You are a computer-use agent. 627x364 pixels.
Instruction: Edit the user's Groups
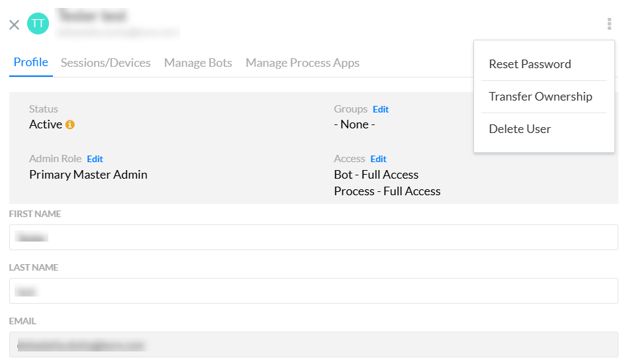(381, 109)
